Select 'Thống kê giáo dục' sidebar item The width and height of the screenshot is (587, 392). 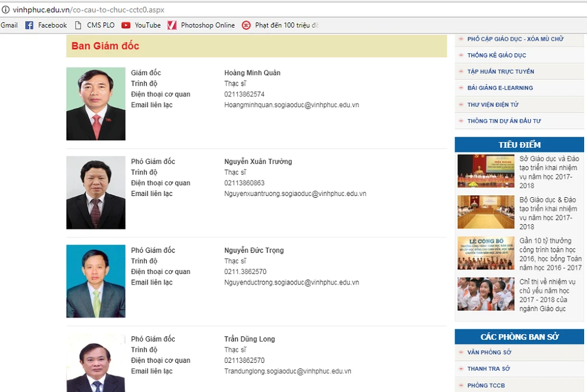[x=496, y=55]
